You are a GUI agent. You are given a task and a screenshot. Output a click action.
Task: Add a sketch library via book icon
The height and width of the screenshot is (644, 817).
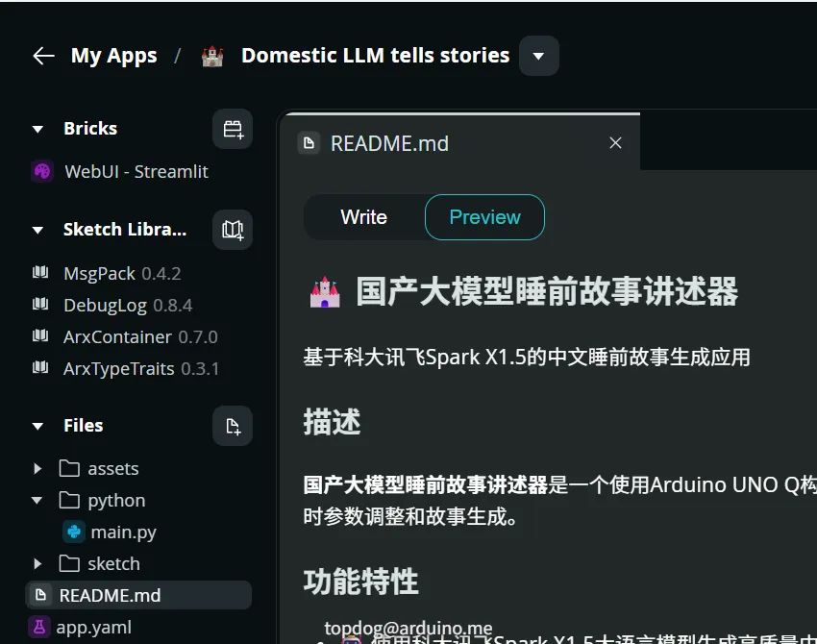tap(233, 230)
